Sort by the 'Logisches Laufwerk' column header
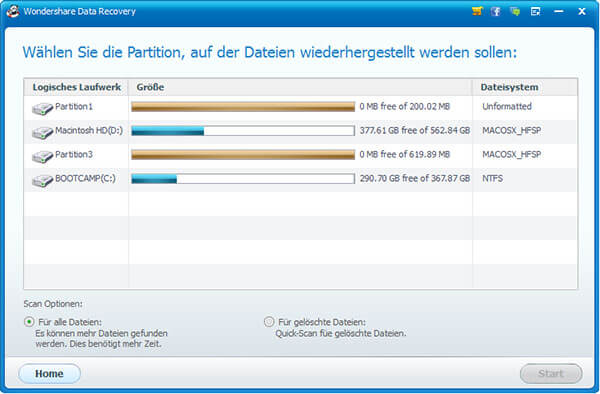 [x=76, y=87]
